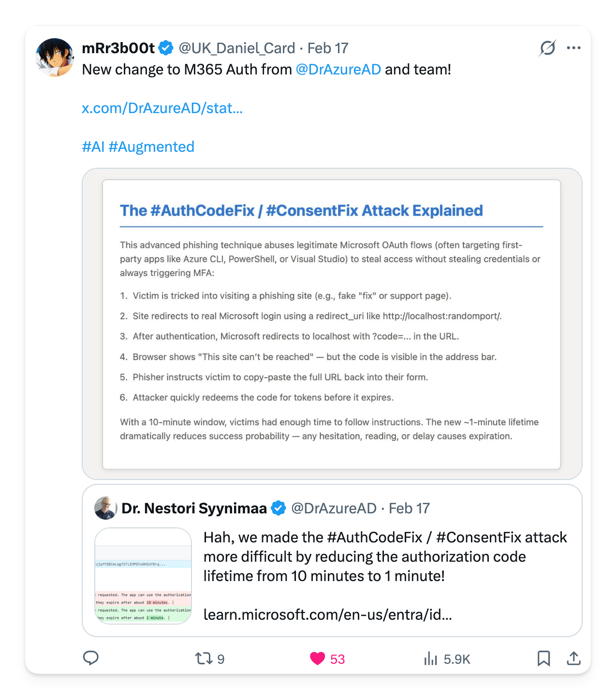
Task: Click Dr. Nestori Syynimaa's verified badge
Action: (278, 508)
